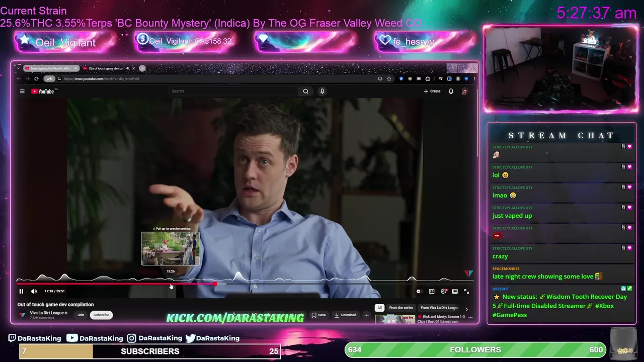Click the Instagram DaRastaKing handle
Screen dimensions: 644x362
click(x=154, y=338)
